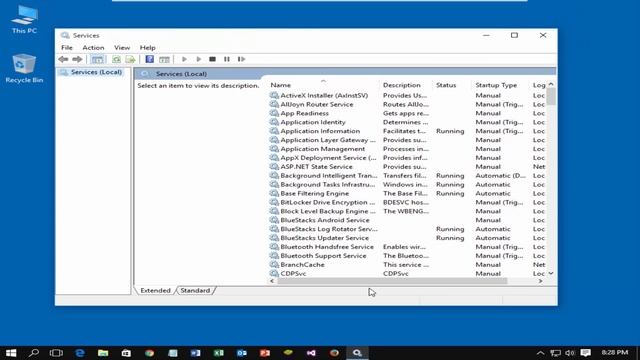
Task: Click the Stop Service square icon
Action: [212, 59]
